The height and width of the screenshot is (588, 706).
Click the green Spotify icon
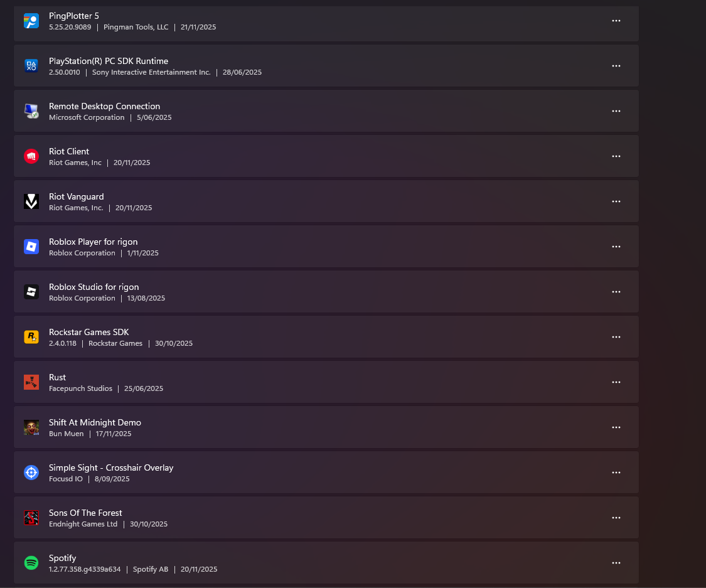pos(31,563)
